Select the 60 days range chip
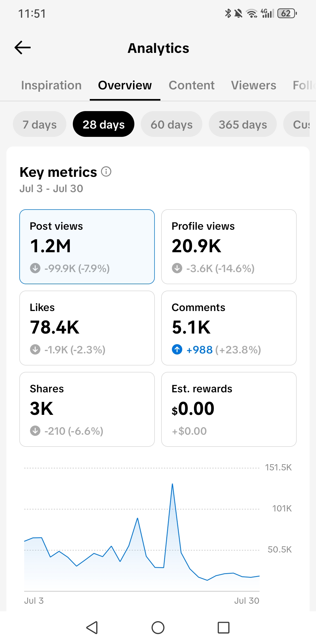Screen dimensions: 316x644 tap(171, 124)
